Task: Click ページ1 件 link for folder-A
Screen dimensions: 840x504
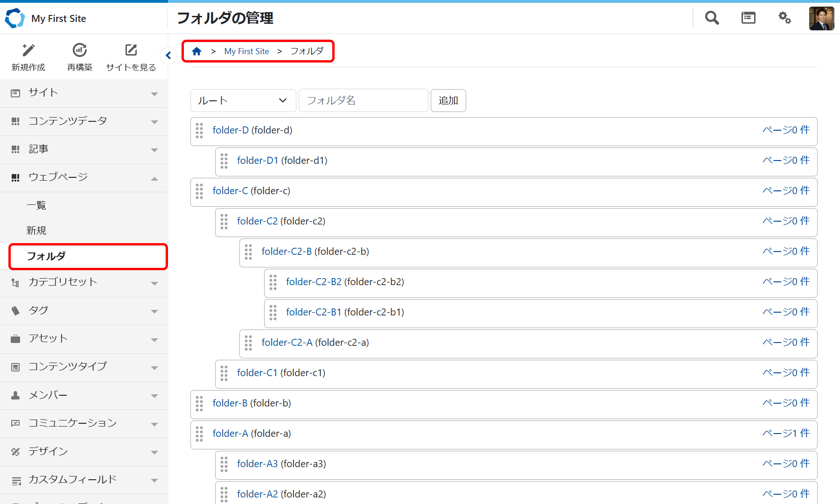Action: tap(786, 434)
